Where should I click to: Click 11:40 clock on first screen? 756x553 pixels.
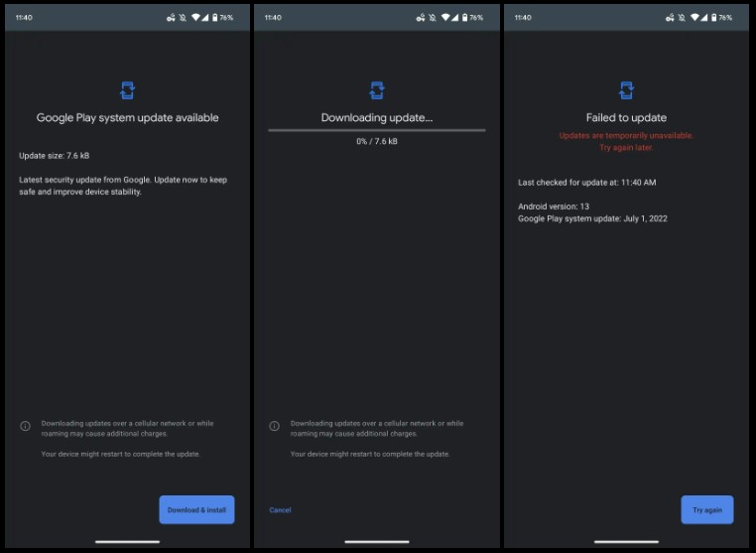(x=24, y=17)
